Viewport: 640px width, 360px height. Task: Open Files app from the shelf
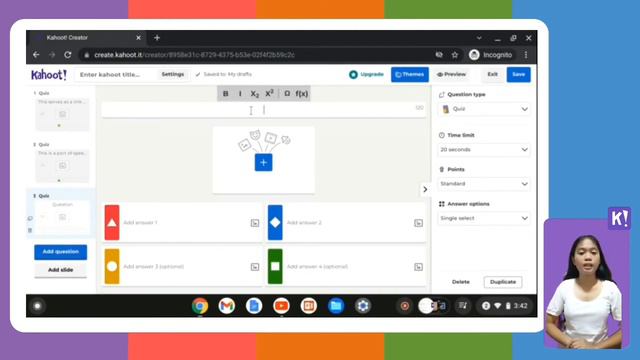coord(336,306)
